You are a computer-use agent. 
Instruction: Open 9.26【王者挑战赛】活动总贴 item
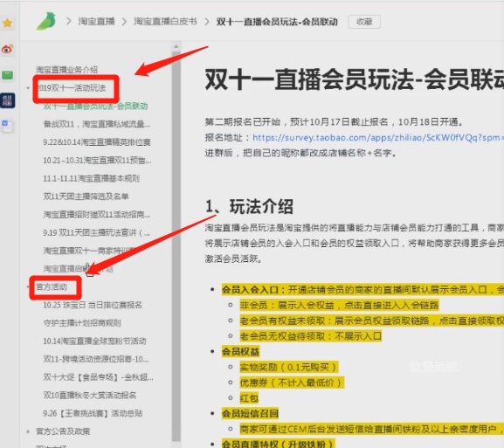(93, 413)
